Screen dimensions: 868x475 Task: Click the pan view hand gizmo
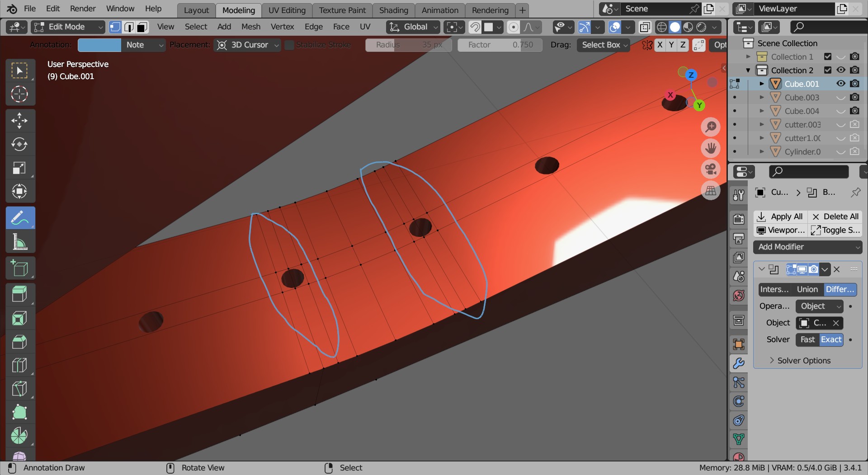[711, 148]
